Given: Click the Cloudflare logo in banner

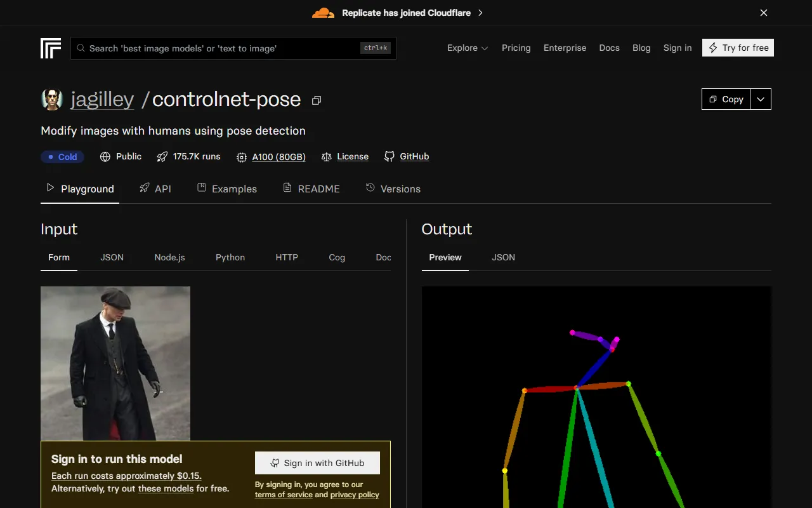Looking at the screenshot, I should tap(323, 13).
